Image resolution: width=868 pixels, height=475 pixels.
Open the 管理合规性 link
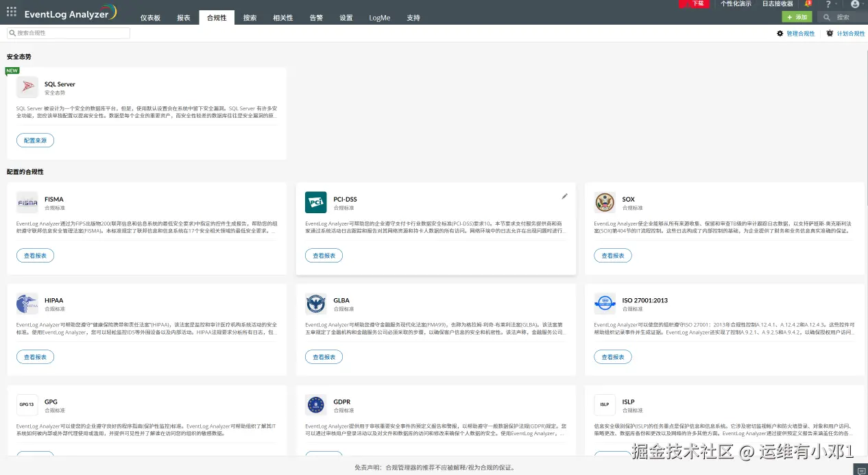pyautogui.click(x=800, y=33)
